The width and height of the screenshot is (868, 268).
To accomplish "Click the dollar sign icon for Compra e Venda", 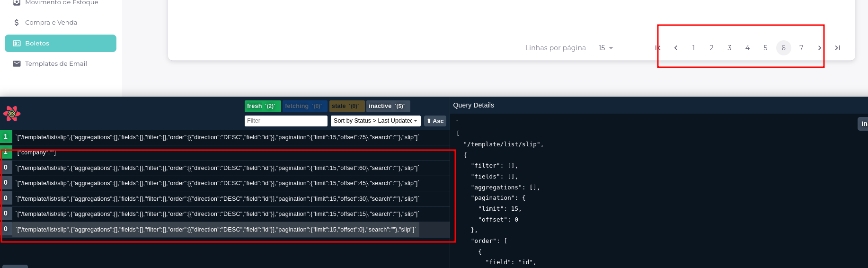I will (x=17, y=22).
